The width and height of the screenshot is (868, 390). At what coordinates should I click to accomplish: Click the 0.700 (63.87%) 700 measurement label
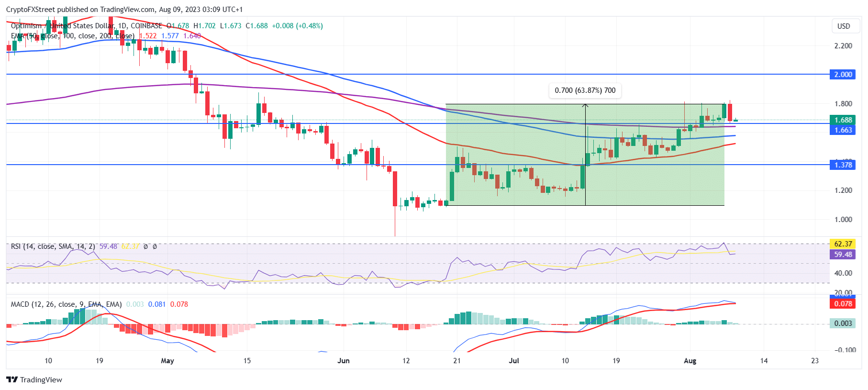coord(585,90)
